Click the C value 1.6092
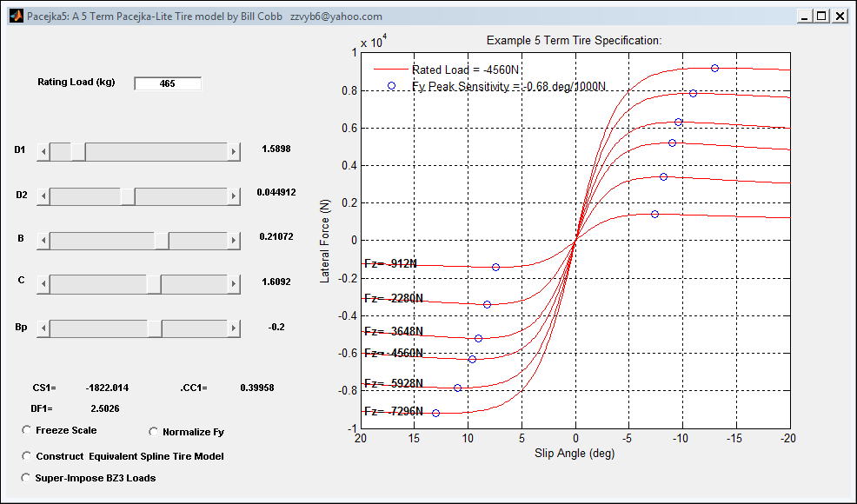Viewport: 857px width, 504px height. coord(276,282)
